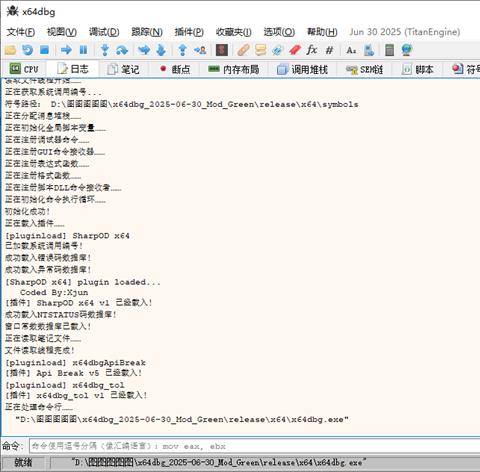
Task: Click the trace over icon
Action: pyautogui.click(x=161, y=50)
